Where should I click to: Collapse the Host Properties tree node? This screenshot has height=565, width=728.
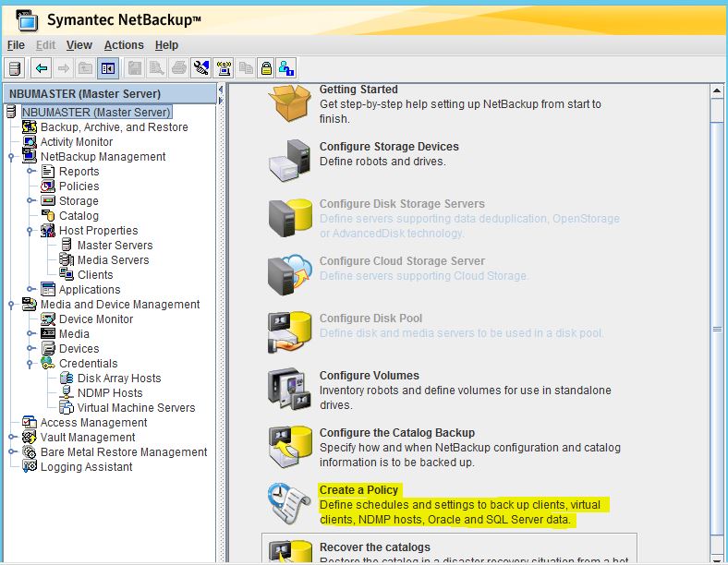[30, 231]
